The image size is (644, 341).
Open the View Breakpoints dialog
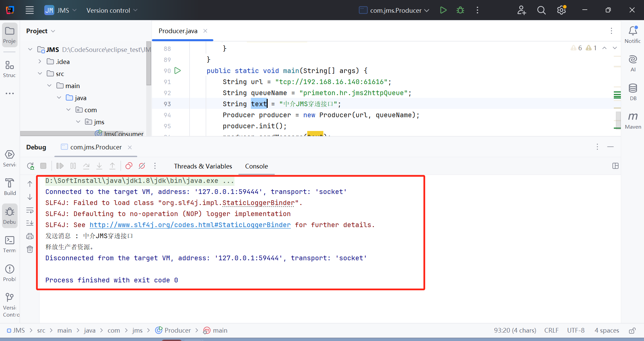point(129,166)
